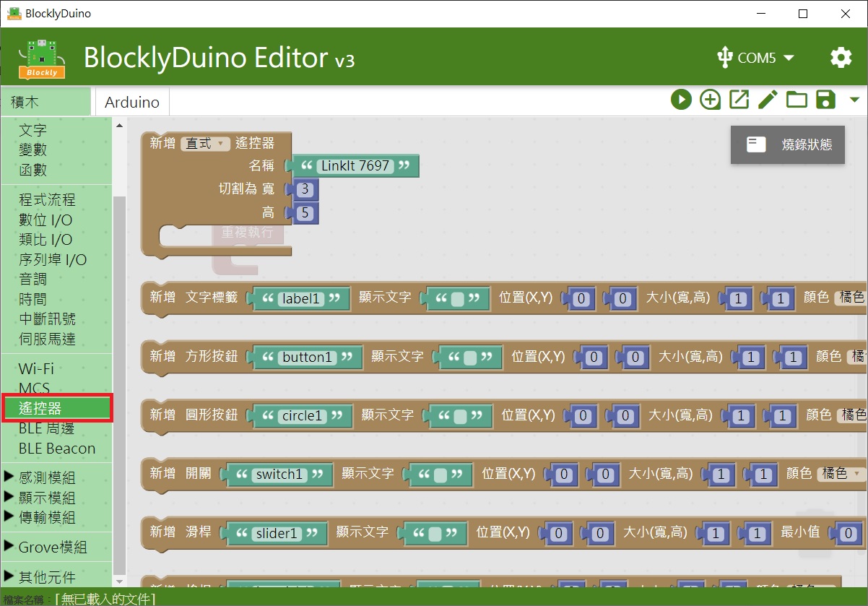Screen dimensions: 868x606
Task: Click the toolbox scrollbar up arrow
Action: (x=120, y=126)
